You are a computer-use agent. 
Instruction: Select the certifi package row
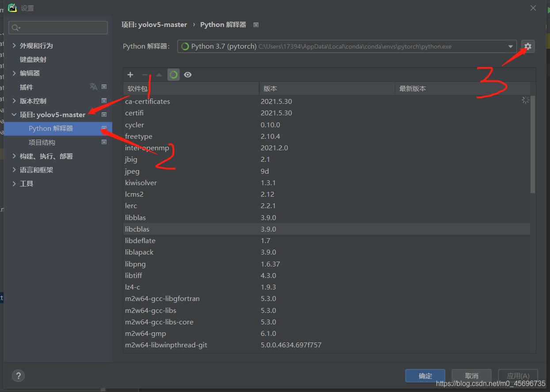tap(326, 113)
